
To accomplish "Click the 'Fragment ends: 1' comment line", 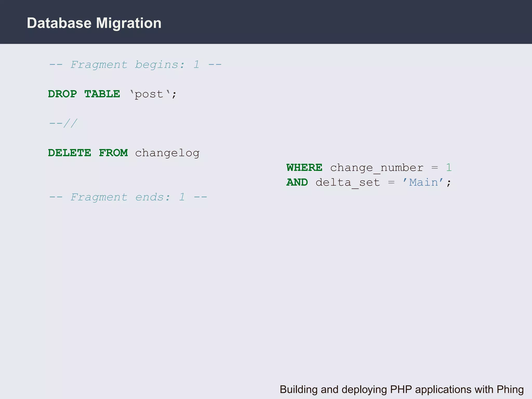I will (128, 197).
